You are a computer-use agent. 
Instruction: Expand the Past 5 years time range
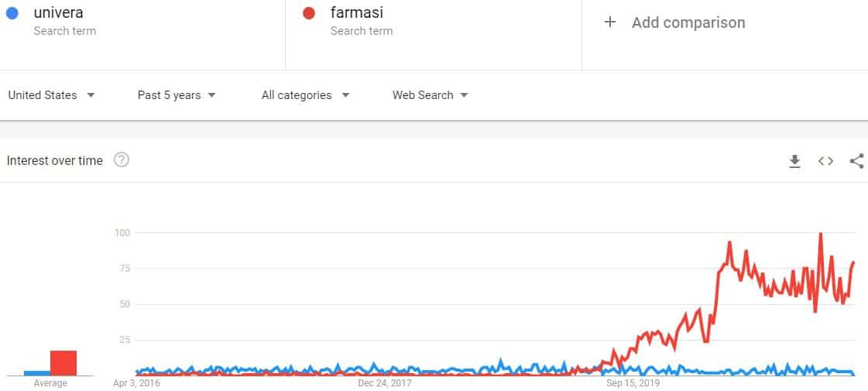coord(177,95)
